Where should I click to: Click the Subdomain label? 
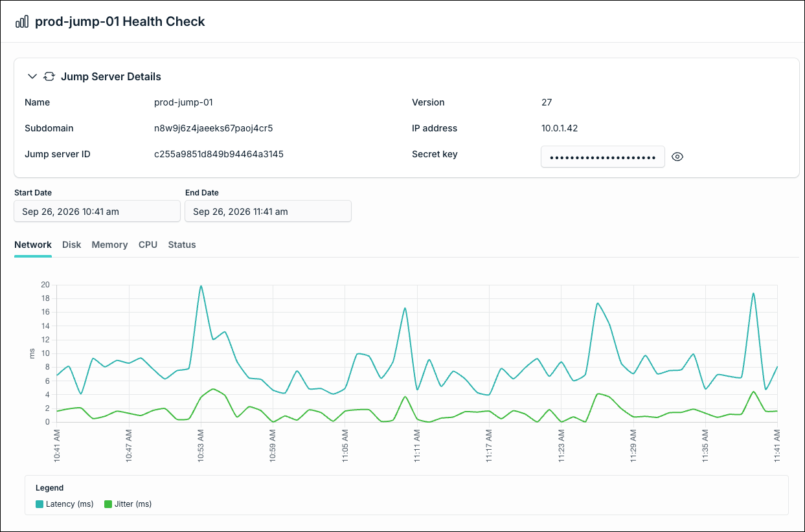pyautogui.click(x=49, y=128)
